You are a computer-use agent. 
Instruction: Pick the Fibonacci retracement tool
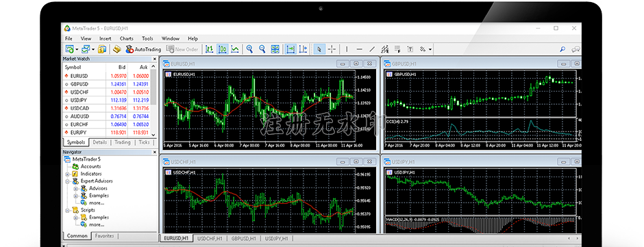(397, 49)
